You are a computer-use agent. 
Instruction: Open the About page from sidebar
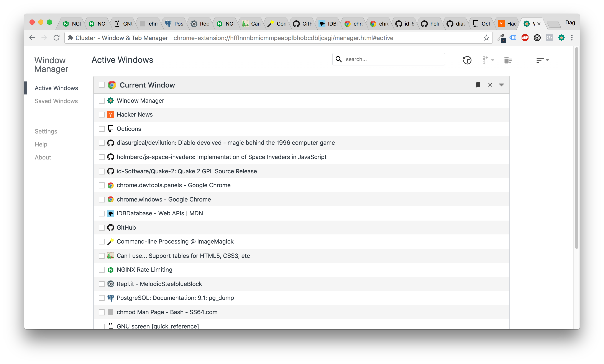pos(43,157)
